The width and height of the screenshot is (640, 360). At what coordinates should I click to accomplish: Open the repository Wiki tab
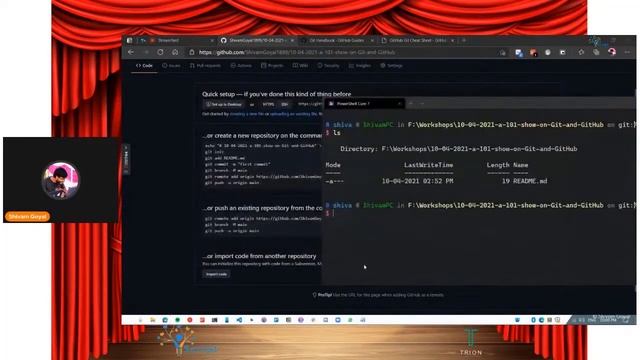point(300,65)
